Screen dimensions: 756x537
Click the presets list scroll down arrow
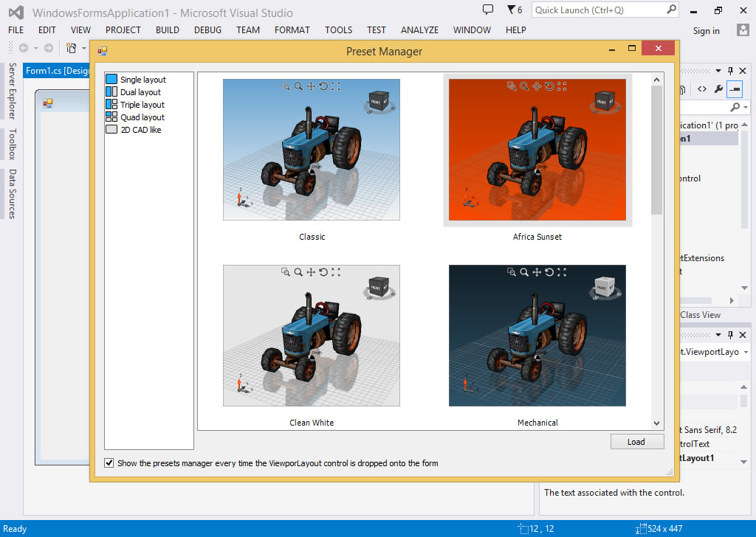coord(656,423)
